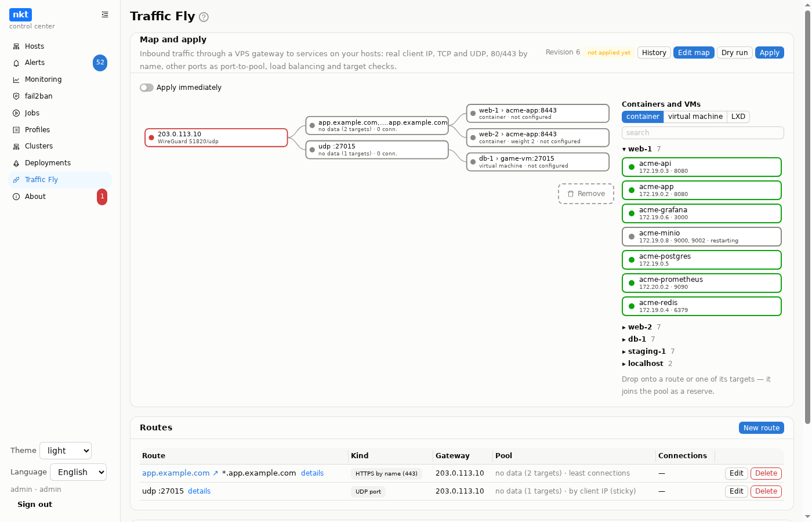Click the Monitoring chart icon
The height and width of the screenshot is (522, 812).
16,79
